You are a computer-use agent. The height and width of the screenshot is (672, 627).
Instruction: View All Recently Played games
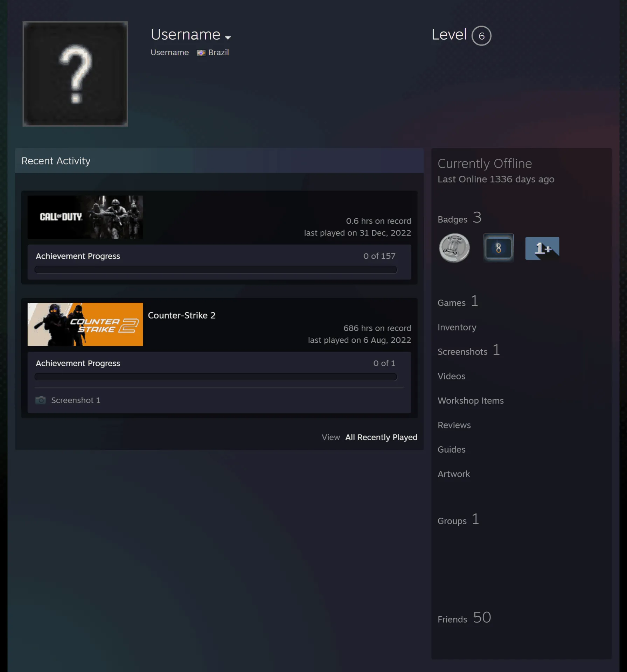pyautogui.click(x=381, y=437)
